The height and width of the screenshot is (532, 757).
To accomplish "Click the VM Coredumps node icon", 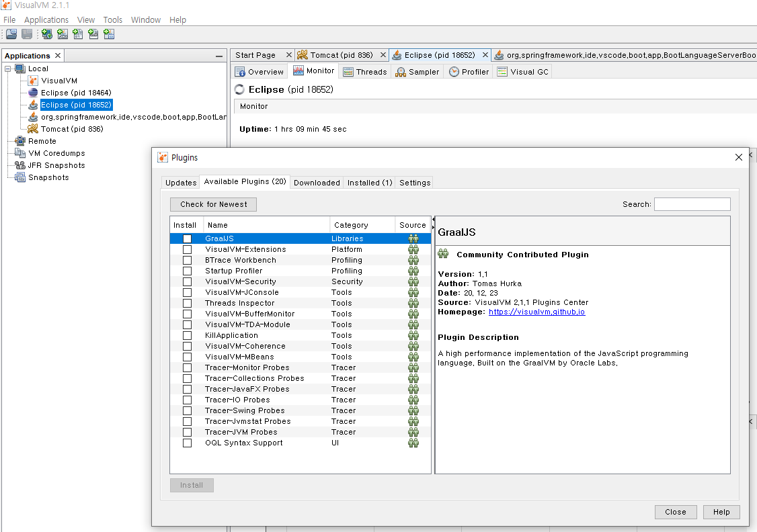I will 20,153.
